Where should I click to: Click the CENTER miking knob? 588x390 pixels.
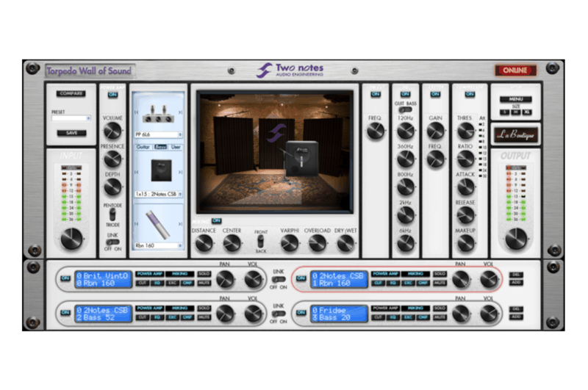pyautogui.click(x=232, y=244)
